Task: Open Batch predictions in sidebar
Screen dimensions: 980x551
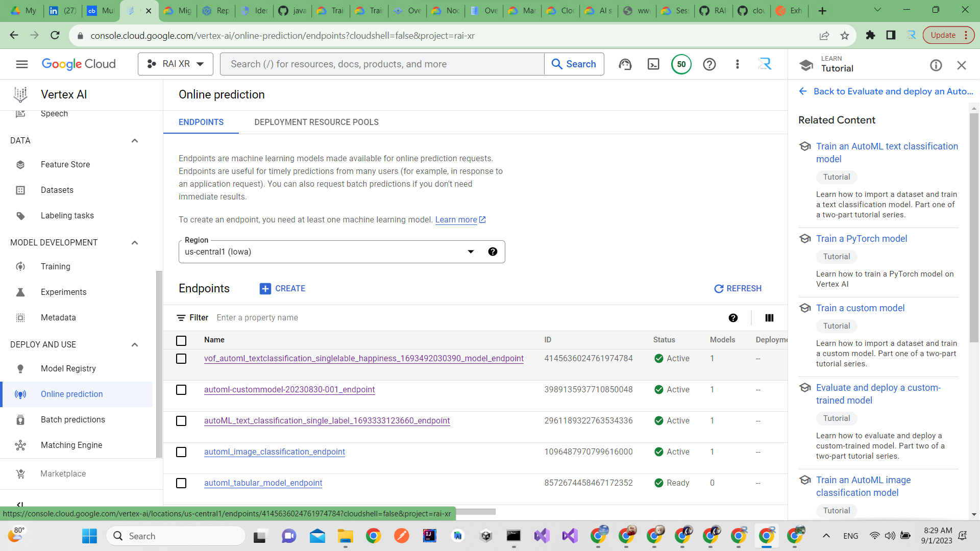Action: 72,419
